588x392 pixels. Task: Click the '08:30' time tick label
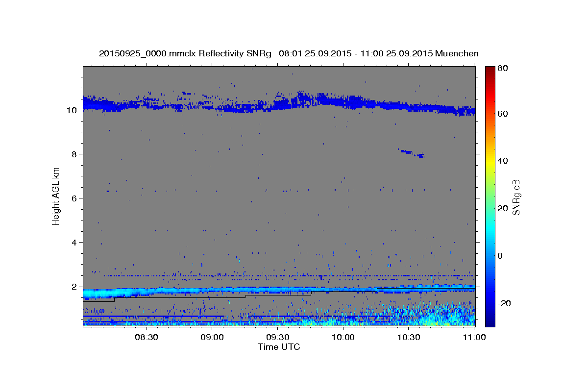coord(147,338)
